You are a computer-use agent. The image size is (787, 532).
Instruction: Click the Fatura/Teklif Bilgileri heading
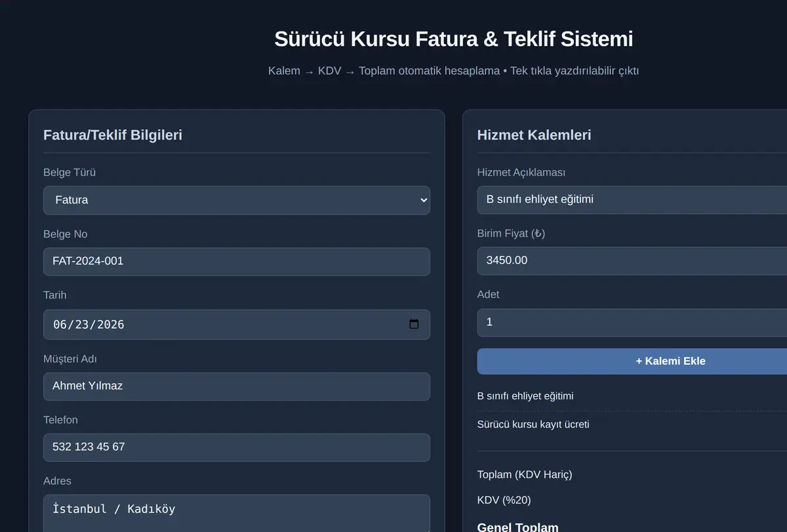(x=113, y=135)
